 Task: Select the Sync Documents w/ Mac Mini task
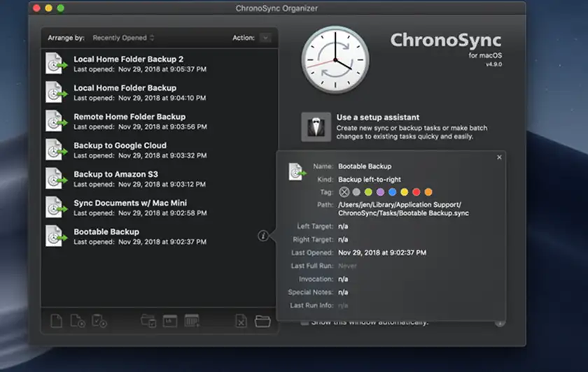(x=160, y=207)
